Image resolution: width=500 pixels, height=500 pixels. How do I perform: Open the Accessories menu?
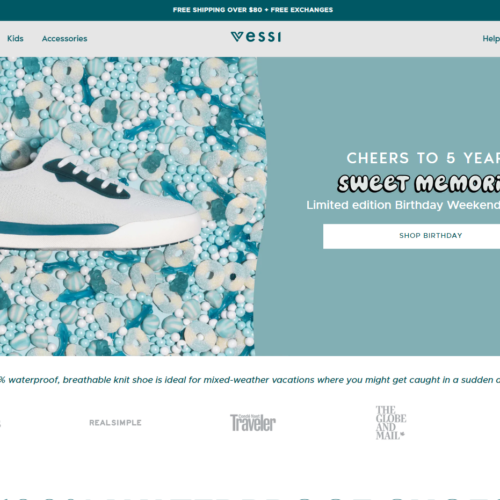tap(64, 39)
